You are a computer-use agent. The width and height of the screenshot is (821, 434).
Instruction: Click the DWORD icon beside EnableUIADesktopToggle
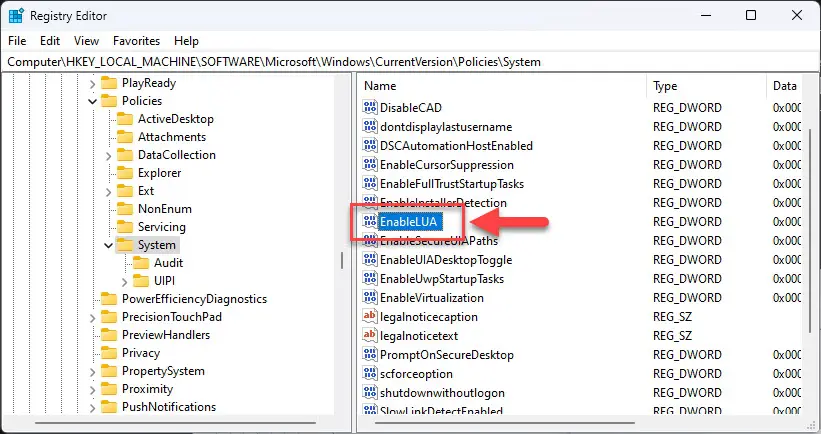point(370,260)
